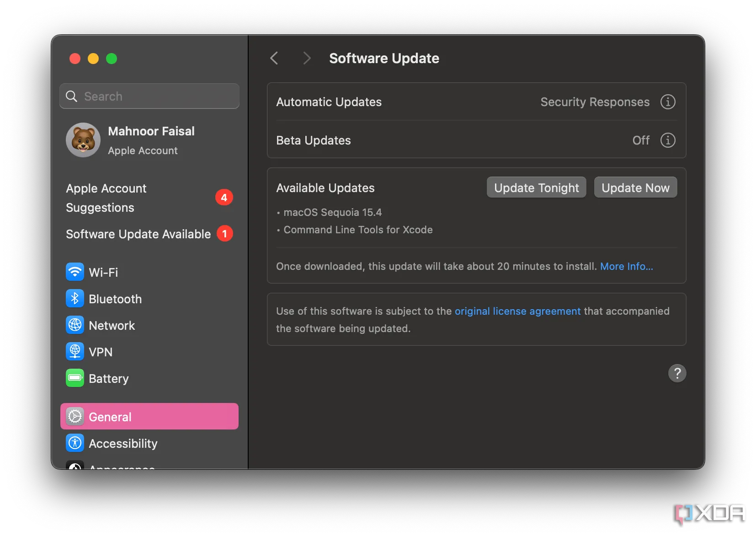Click the badge on Software Update Available
756x537 pixels.
click(x=224, y=234)
